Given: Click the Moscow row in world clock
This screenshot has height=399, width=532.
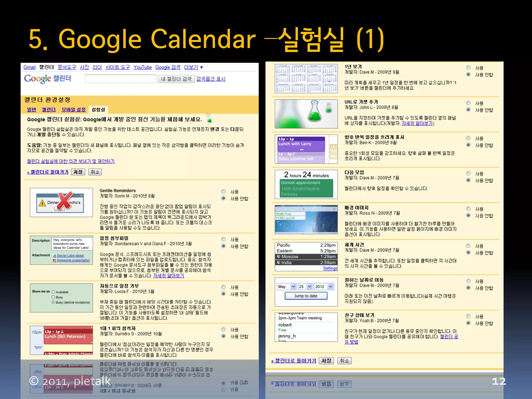Looking at the screenshot, I should click(x=306, y=257).
